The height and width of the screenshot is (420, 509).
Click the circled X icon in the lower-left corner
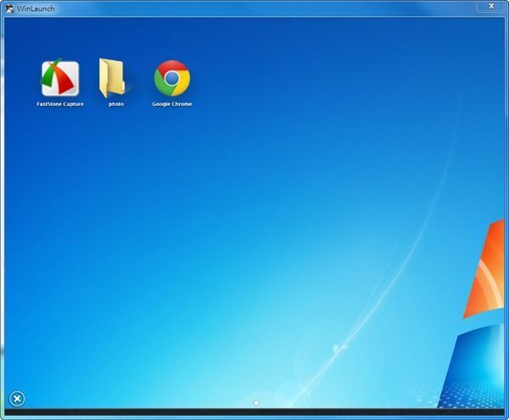[17, 399]
